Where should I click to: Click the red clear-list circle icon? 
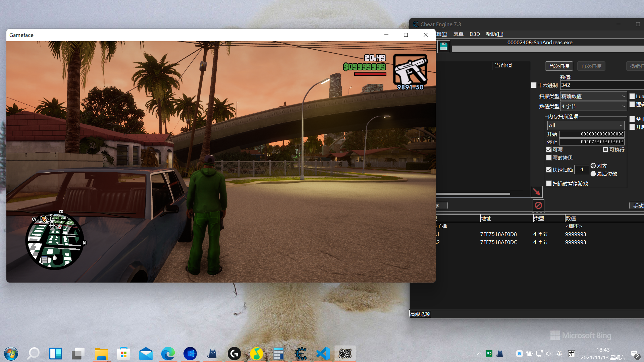click(538, 205)
